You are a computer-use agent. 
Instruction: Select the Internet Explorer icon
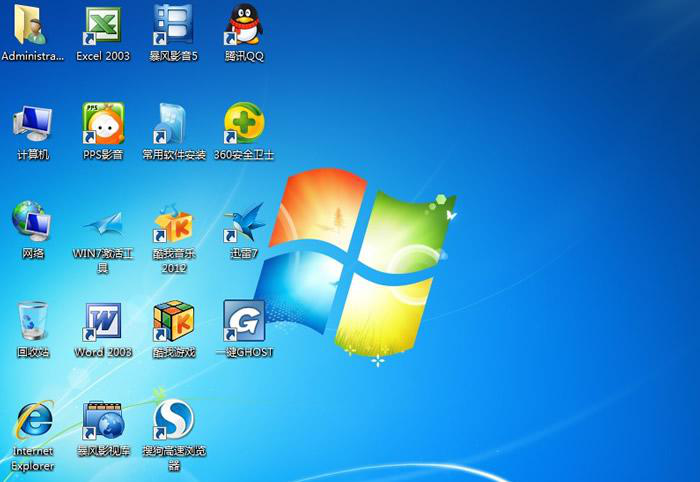pyautogui.click(x=34, y=420)
